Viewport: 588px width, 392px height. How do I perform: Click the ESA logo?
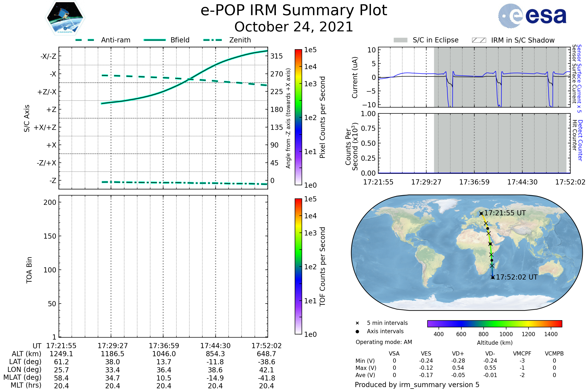532,16
